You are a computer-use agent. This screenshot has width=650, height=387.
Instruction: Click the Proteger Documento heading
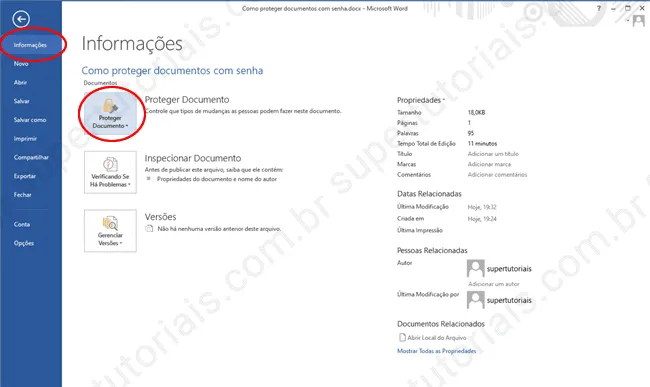[x=187, y=99]
